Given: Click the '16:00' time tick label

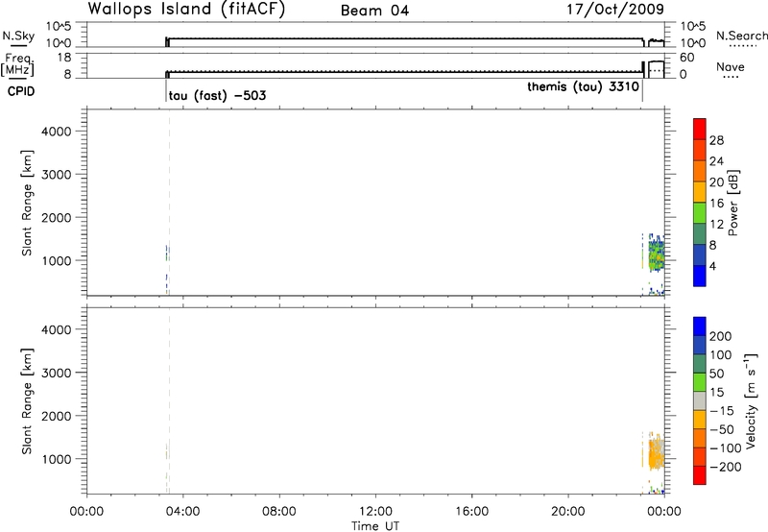Looking at the screenshot, I should pyautogui.click(x=471, y=512).
